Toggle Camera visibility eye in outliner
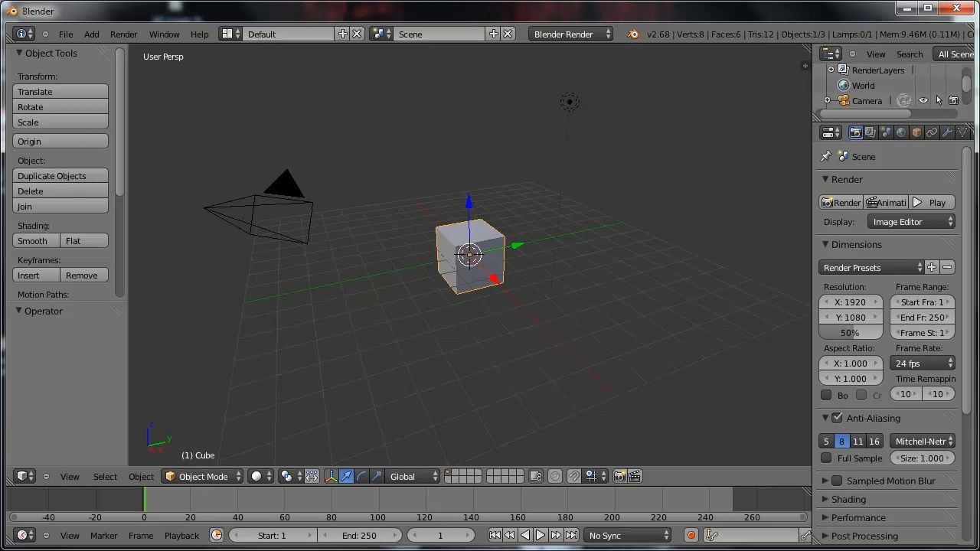Viewport: 980px width, 551px height. [x=923, y=100]
